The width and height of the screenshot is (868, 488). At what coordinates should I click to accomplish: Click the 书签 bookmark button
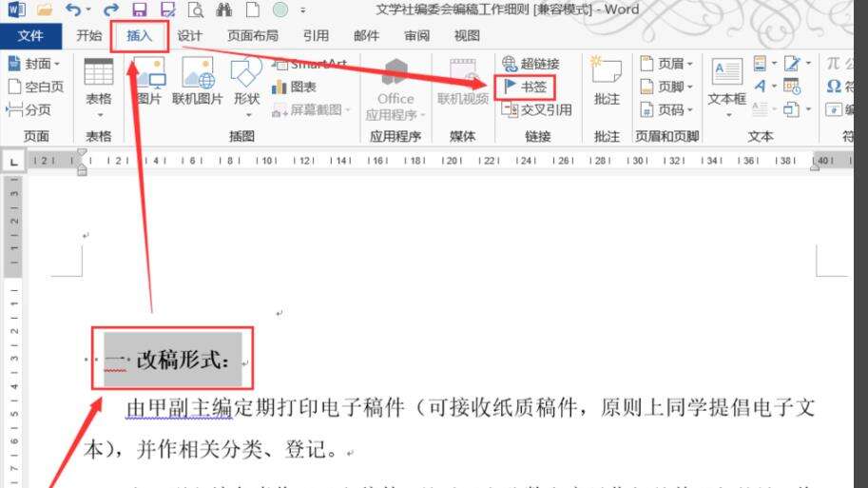[525, 87]
